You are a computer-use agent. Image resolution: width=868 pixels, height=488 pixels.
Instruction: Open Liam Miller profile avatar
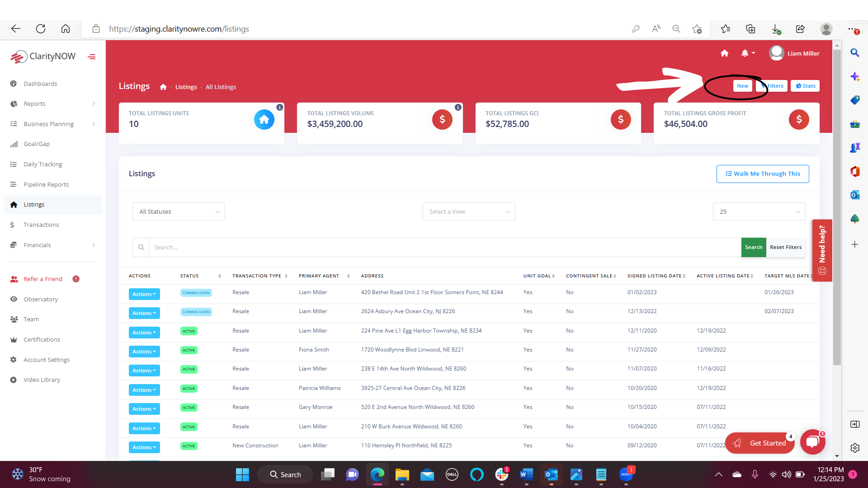[776, 53]
